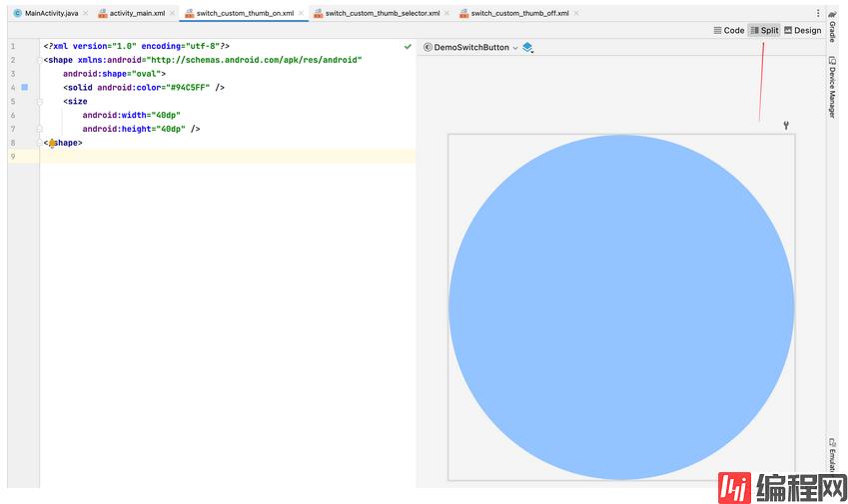Collapse the size tag fold on line 5
This screenshot has height=504, width=848.
pos(40,101)
